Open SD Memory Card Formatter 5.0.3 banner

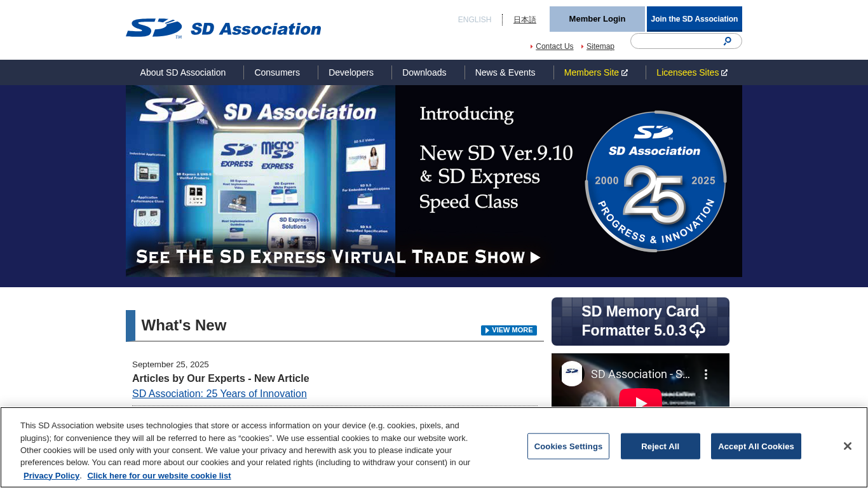click(641, 322)
